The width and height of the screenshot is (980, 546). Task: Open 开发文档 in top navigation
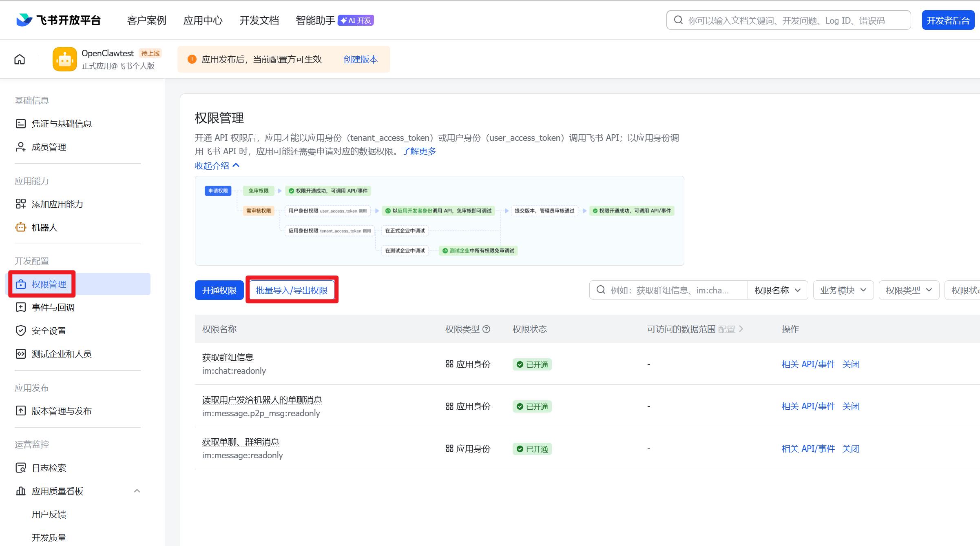coord(259,20)
